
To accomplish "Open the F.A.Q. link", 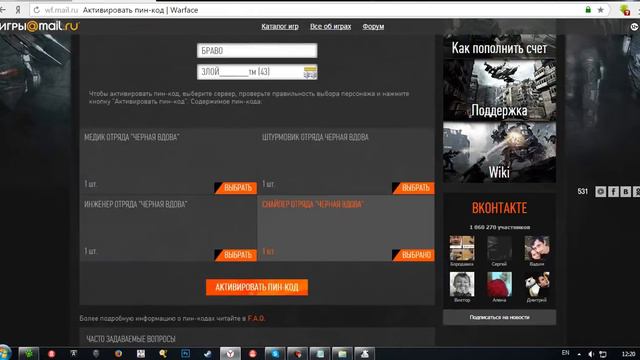I will pos(256,318).
